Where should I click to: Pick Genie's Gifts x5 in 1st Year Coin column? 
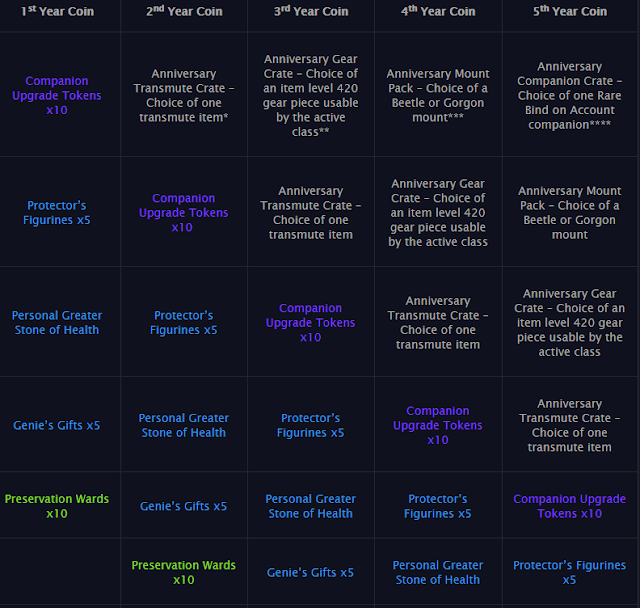[x=57, y=426]
